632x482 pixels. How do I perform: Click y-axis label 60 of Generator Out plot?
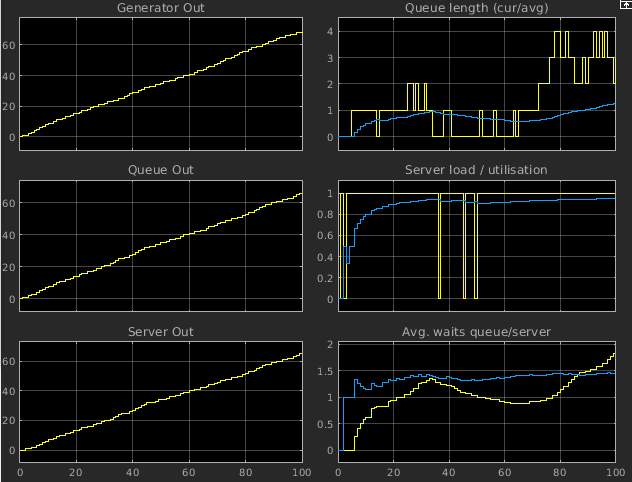pyautogui.click(x=9, y=45)
